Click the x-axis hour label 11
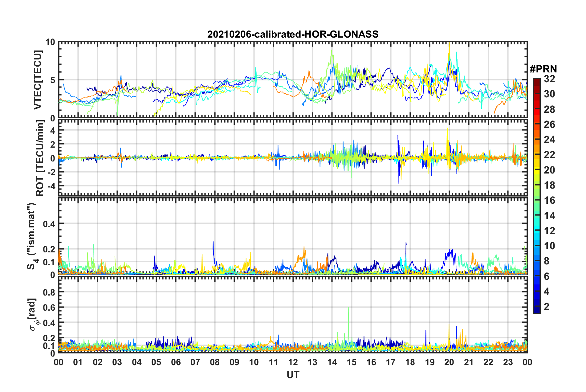 point(274,362)
